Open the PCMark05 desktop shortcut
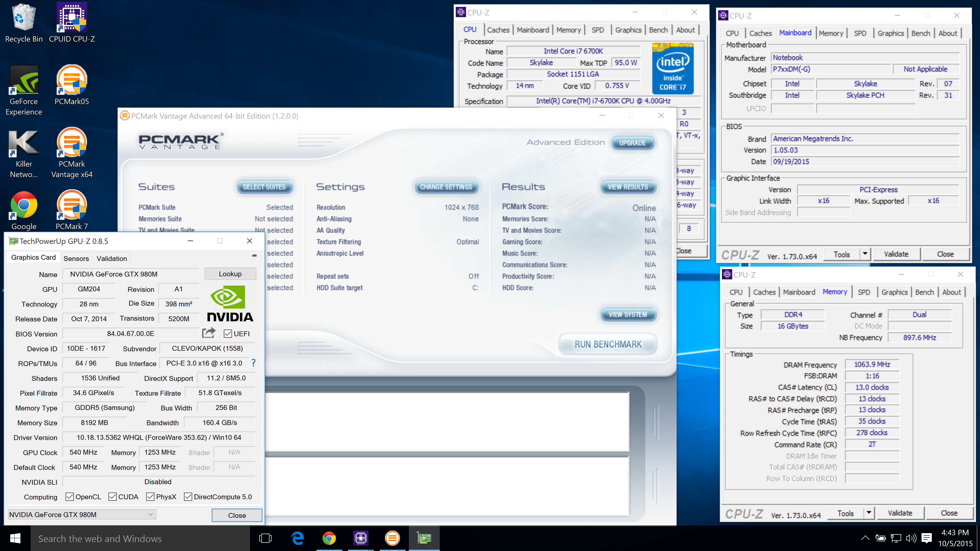980x551 pixels. point(72,85)
